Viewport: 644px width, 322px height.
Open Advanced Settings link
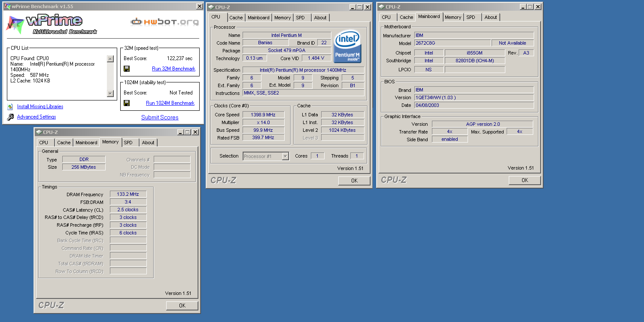(36, 117)
